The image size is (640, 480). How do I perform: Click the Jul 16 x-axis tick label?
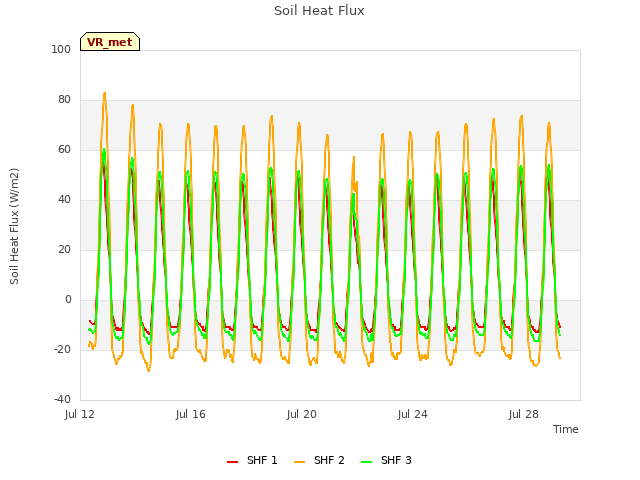pos(191,414)
